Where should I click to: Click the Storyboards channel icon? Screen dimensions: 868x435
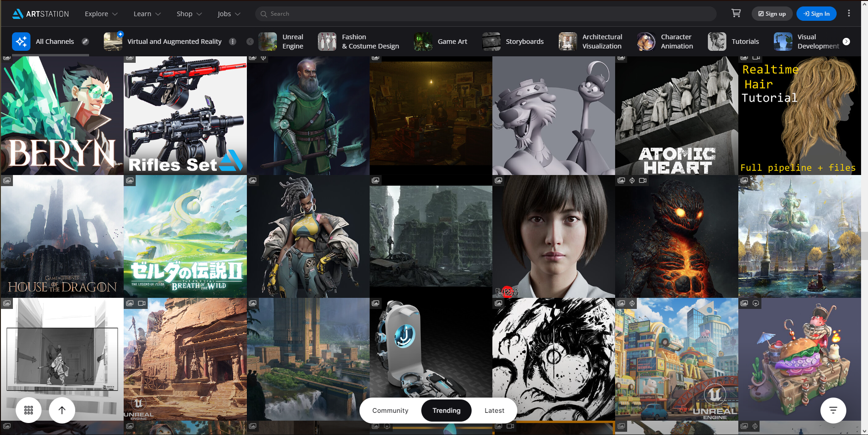click(x=491, y=42)
